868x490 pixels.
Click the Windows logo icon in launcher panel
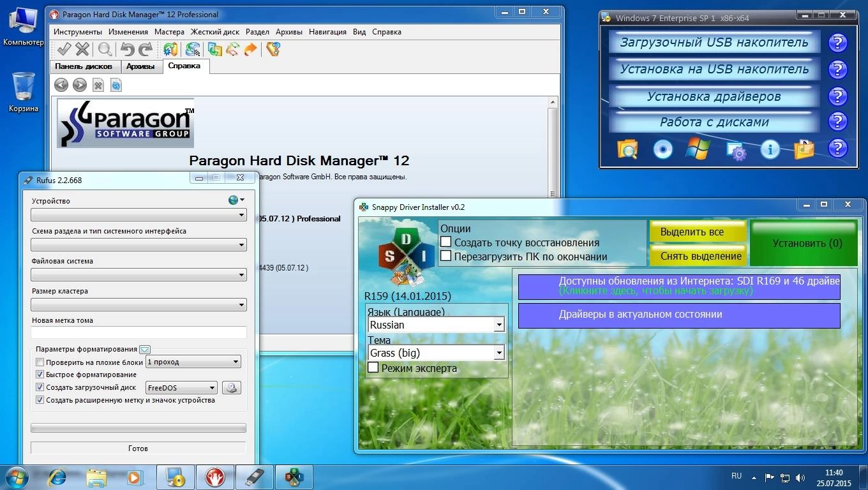pos(698,149)
